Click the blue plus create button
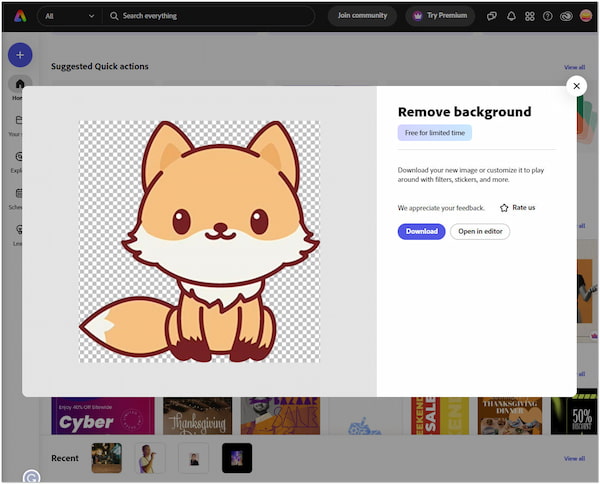This screenshot has height=484, width=600. (x=20, y=55)
